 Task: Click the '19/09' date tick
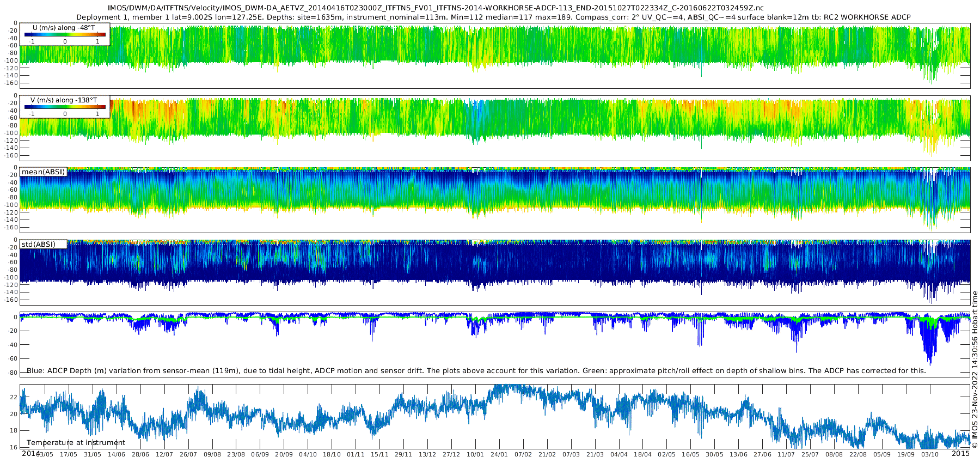click(907, 455)
